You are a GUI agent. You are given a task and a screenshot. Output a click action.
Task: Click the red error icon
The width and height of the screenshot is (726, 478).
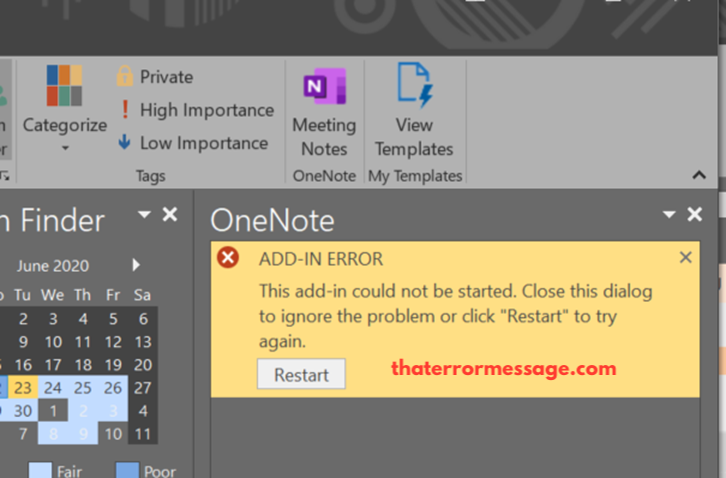(x=228, y=258)
